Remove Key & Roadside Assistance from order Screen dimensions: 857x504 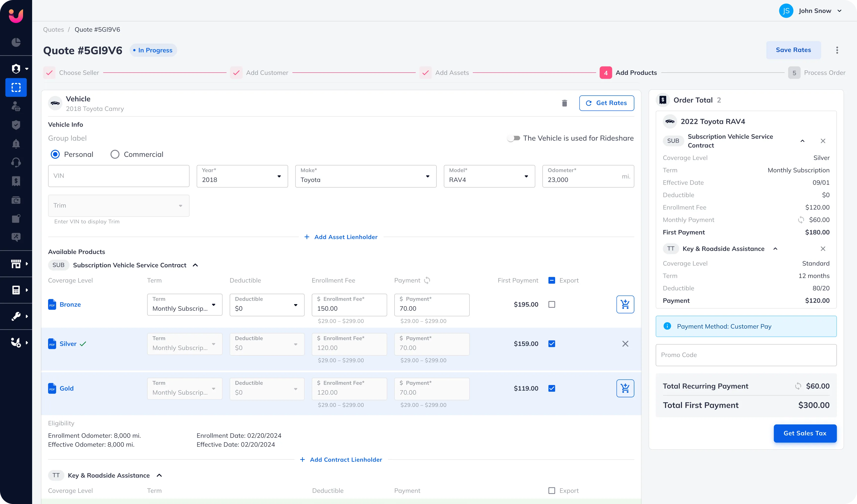[x=823, y=249]
